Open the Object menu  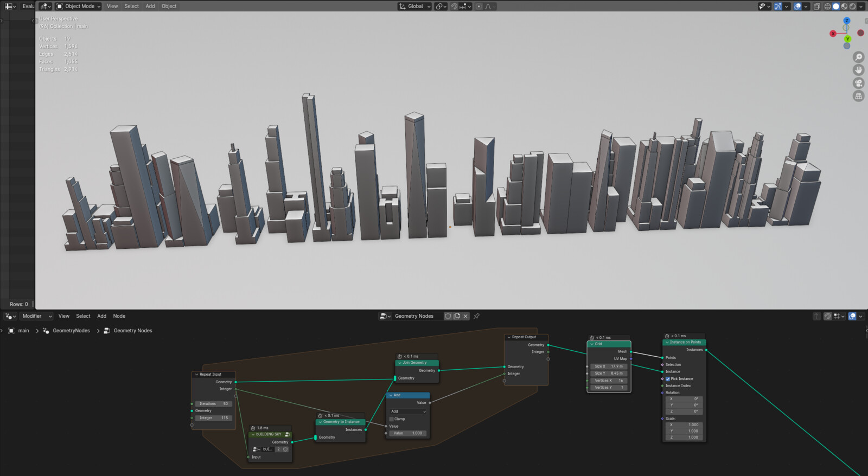[169, 6]
